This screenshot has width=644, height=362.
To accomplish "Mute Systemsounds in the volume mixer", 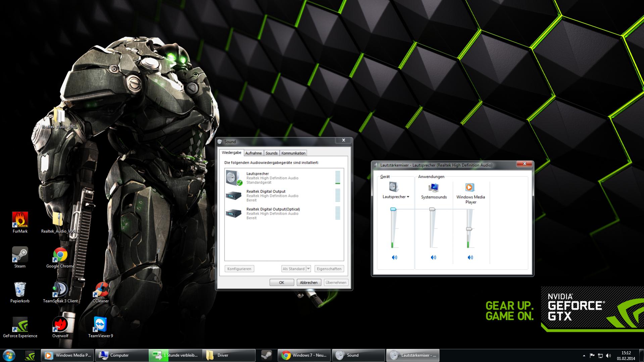I will (433, 257).
